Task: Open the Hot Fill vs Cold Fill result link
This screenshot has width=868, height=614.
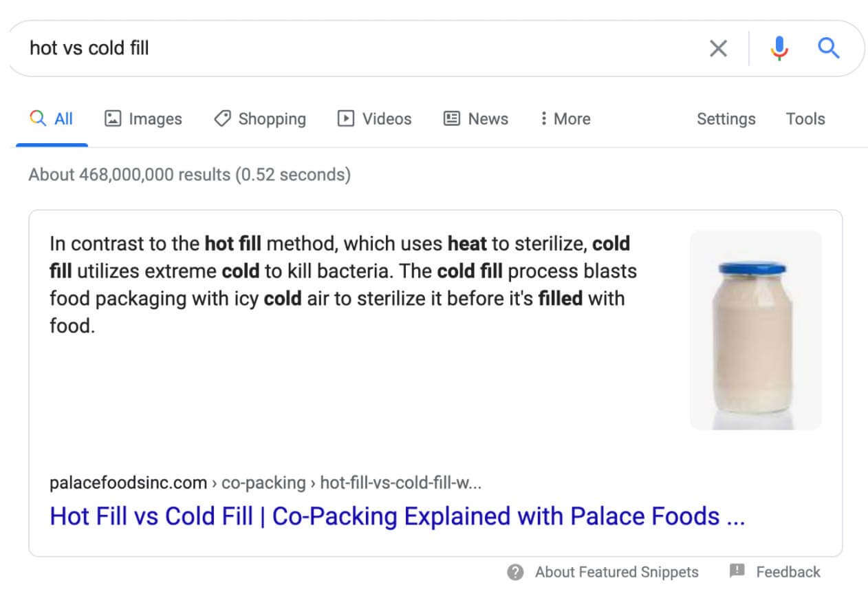Action: coord(397,516)
